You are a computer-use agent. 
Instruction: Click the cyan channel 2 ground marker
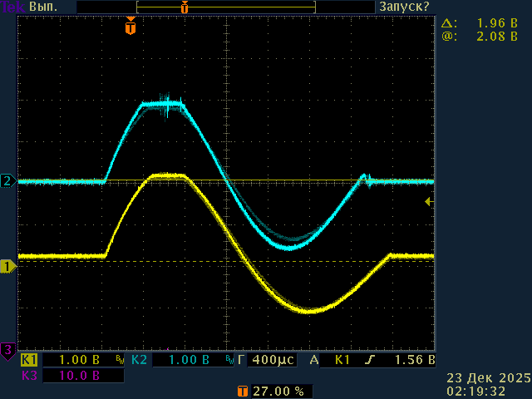tap(7, 181)
